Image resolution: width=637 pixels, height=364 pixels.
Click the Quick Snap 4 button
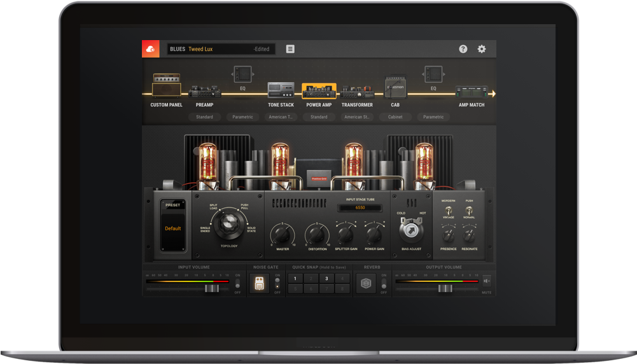click(x=342, y=278)
